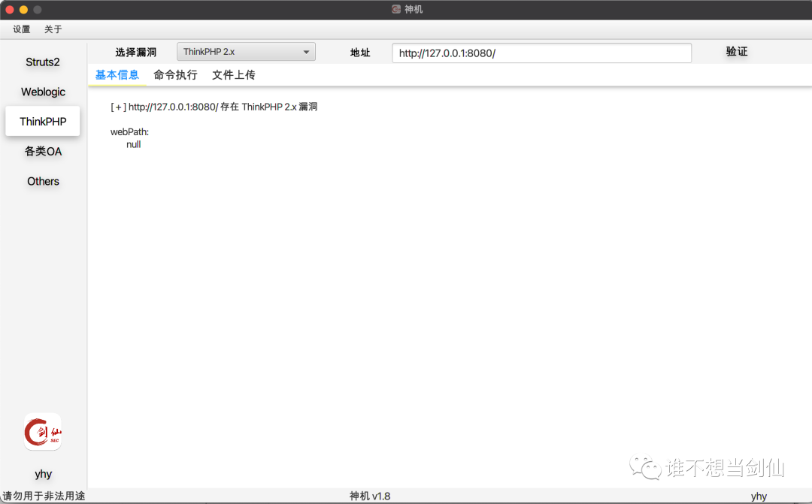812x504 pixels.
Task: Switch to the 文件上传 tab
Action: (234, 75)
